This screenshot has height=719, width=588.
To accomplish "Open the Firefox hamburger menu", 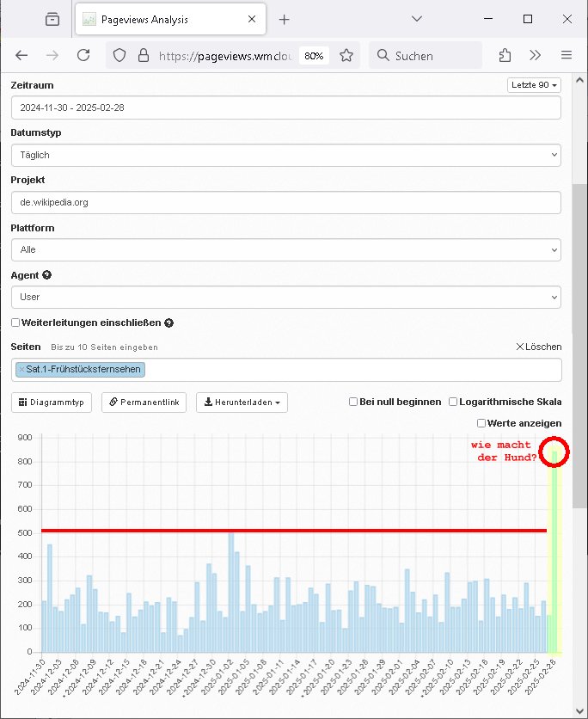I will [x=567, y=56].
